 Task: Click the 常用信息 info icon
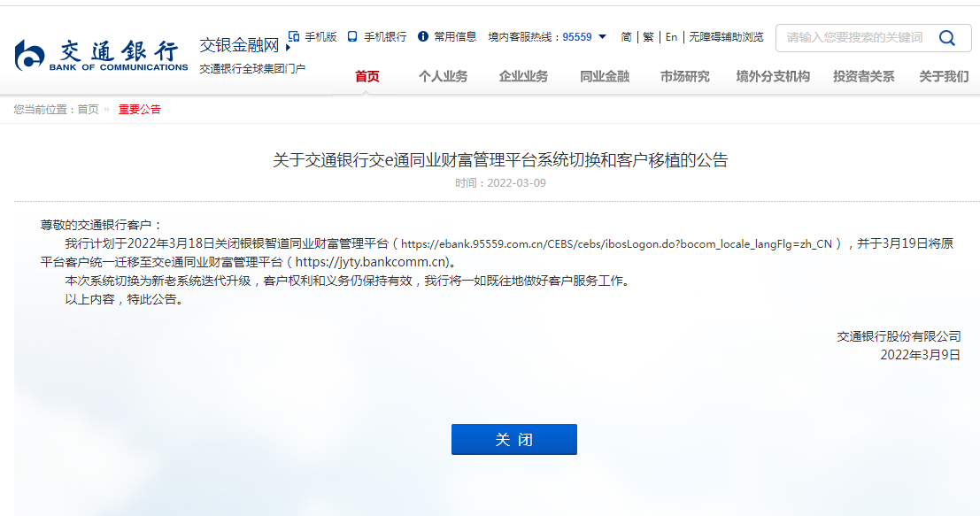(x=423, y=37)
